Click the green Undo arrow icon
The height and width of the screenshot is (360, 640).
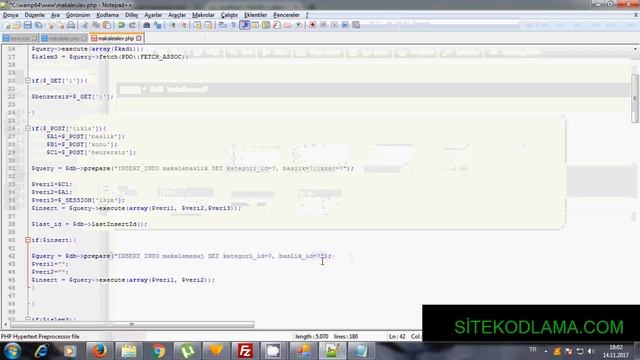tap(121, 25)
